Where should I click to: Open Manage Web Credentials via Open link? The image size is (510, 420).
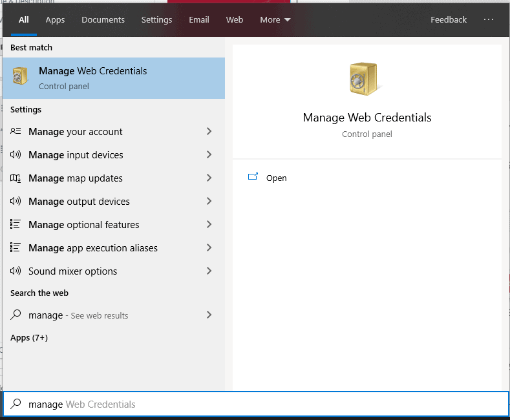(x=276, y=178)
